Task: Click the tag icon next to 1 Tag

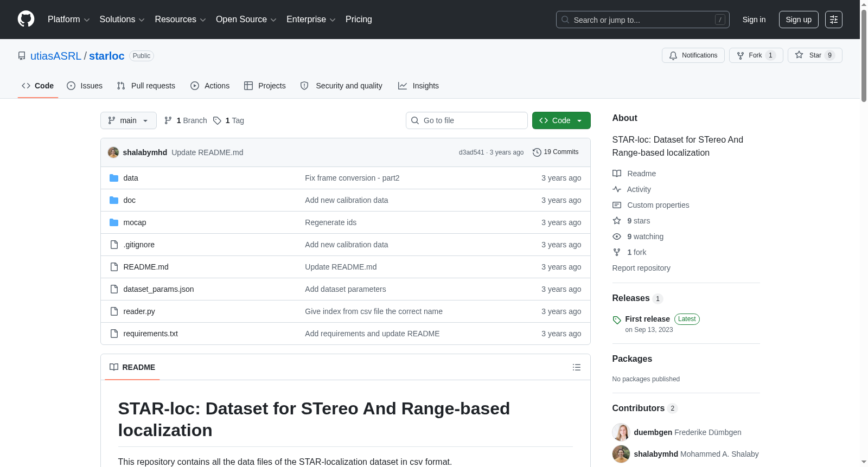Action: coord(217,120)
